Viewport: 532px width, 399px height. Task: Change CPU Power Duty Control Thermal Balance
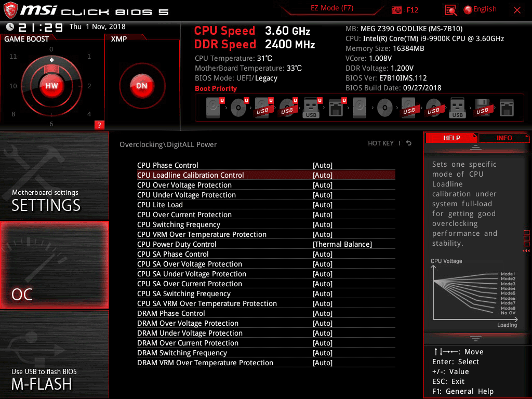(x=342, y=244)
